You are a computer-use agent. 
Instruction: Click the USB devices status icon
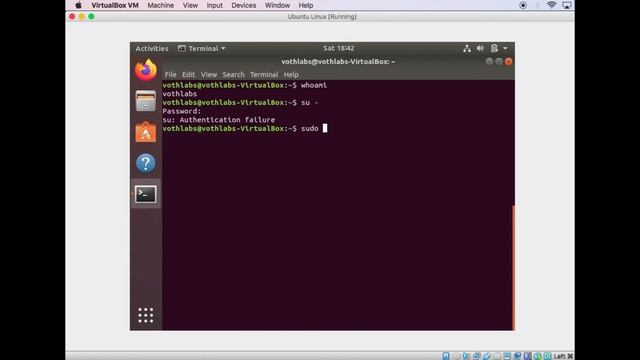tap(487, 356)
